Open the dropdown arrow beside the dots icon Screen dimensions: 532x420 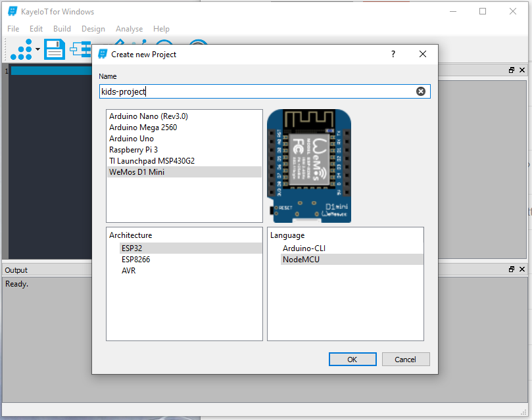click(37, 49)
